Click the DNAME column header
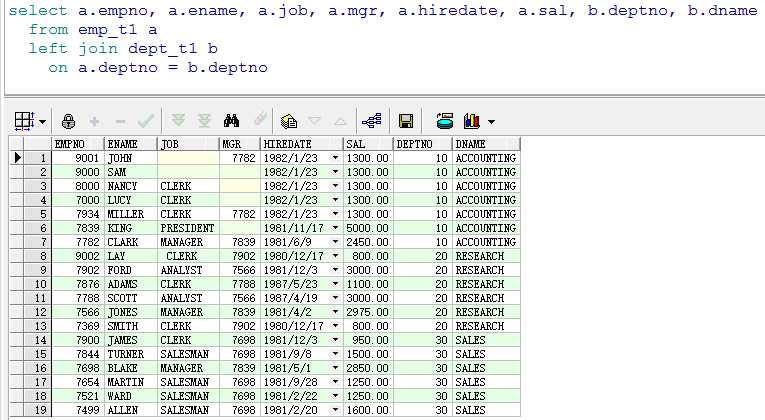765x420 pixels. pos(486,144)
